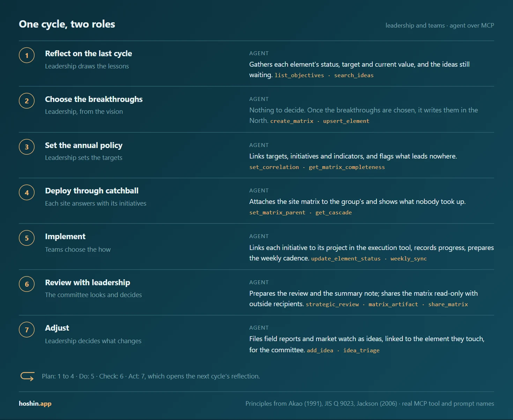Click the list_objectives tool name
Viewport: 513px width, 420px height.
(x=299, y=75)
